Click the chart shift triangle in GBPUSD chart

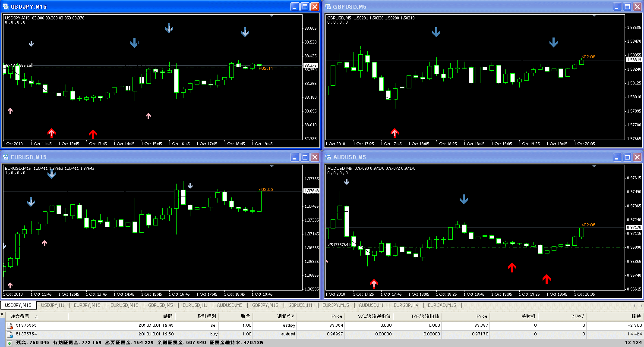click(594, 16)
